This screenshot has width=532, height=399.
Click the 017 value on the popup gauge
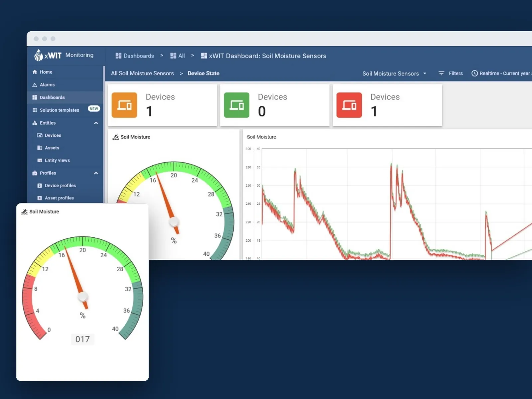pos(82,339)
